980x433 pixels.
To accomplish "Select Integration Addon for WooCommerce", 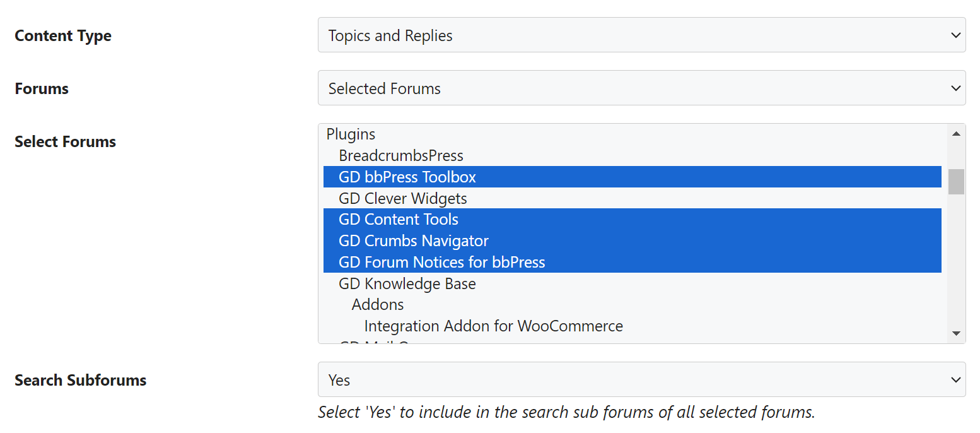I will tap(493, 326).
